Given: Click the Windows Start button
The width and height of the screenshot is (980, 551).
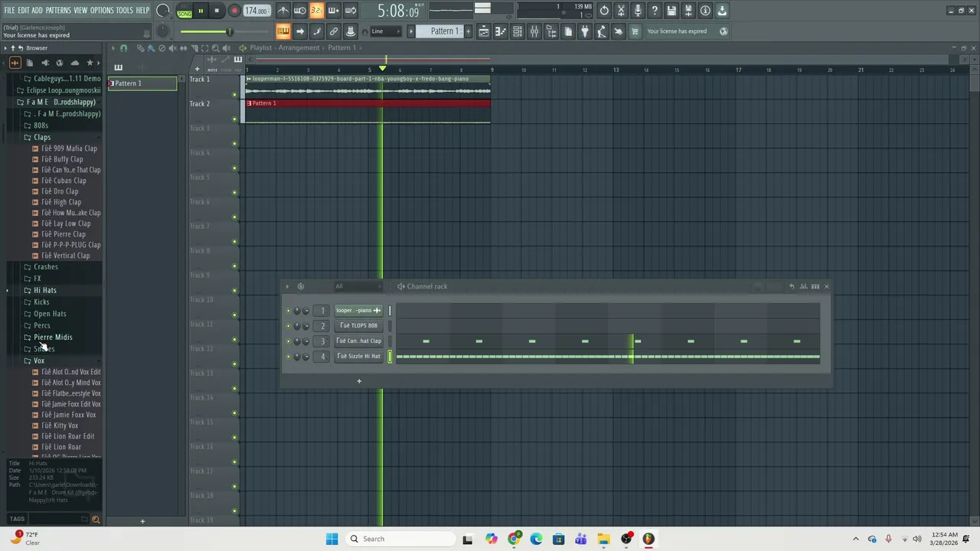Looking at the screenshot, I should pos(332,539).
